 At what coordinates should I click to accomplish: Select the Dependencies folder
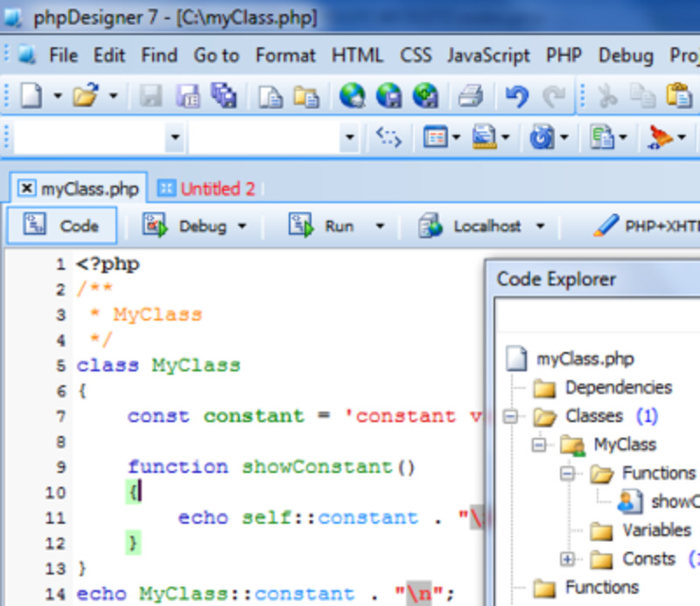click(x=619, y=387)
